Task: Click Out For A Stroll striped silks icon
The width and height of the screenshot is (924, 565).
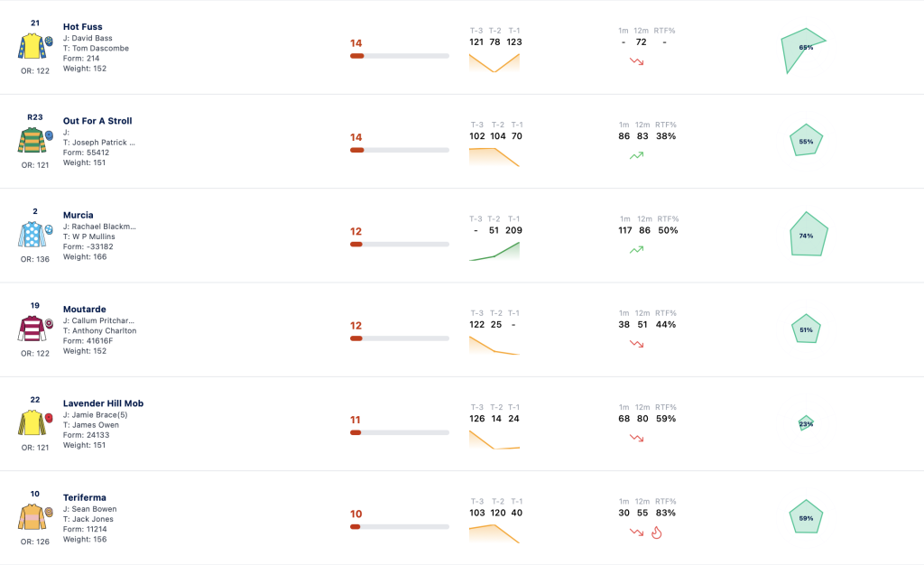Action: point(32,140)
